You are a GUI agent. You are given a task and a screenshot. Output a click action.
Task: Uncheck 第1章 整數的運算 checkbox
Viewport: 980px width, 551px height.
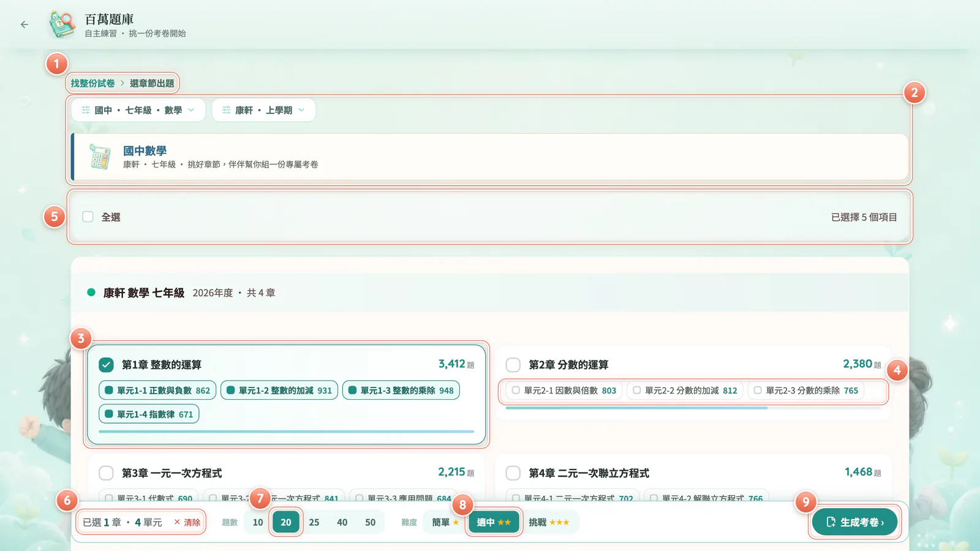(x=106, y=365)
